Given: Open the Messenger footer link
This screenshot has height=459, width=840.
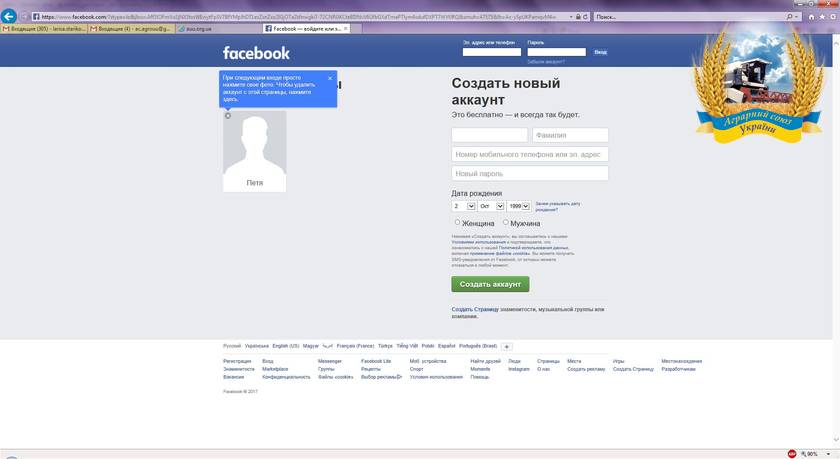Looking at the screenshot, I should (329, 362).
